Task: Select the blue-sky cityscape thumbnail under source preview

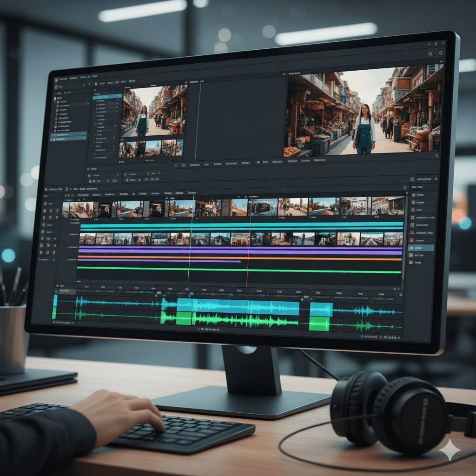Action: tap(153, 148)
